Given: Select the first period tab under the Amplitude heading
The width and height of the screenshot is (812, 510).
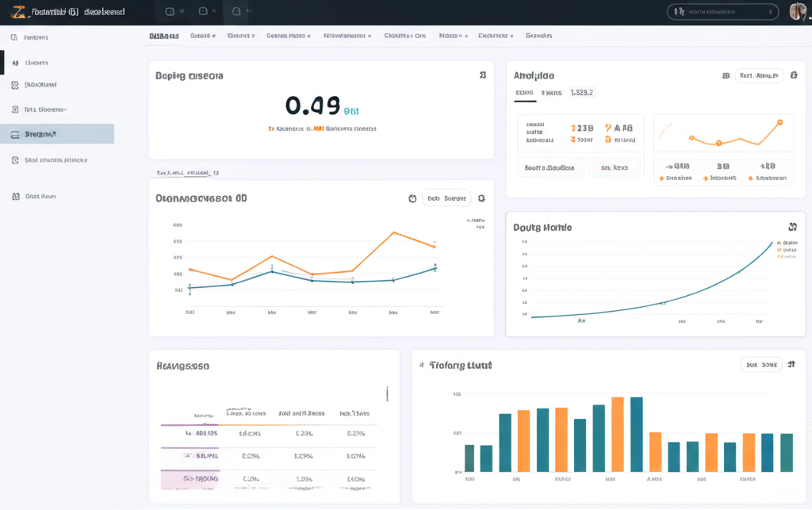Looking at the screenshot, I should pyautogui.click(x=524, y=93).
